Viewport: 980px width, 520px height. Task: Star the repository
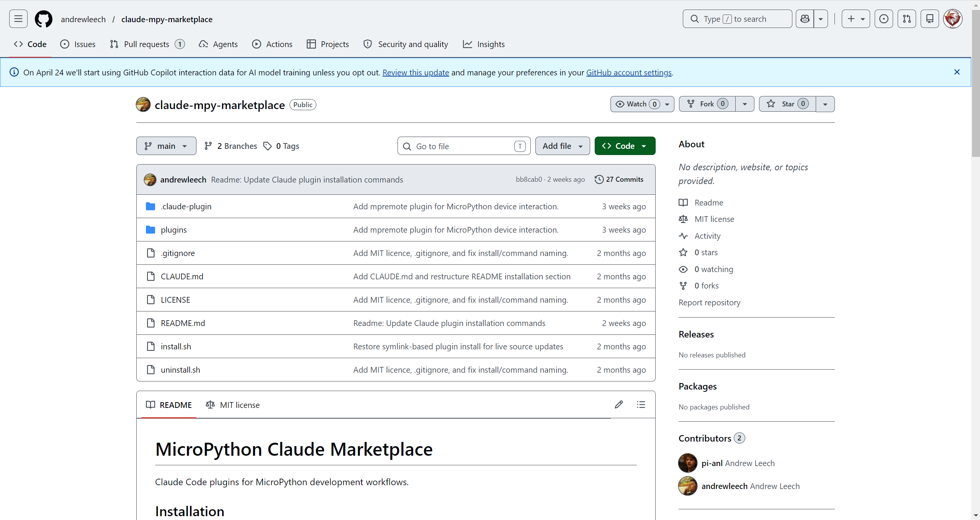(787, 104)
